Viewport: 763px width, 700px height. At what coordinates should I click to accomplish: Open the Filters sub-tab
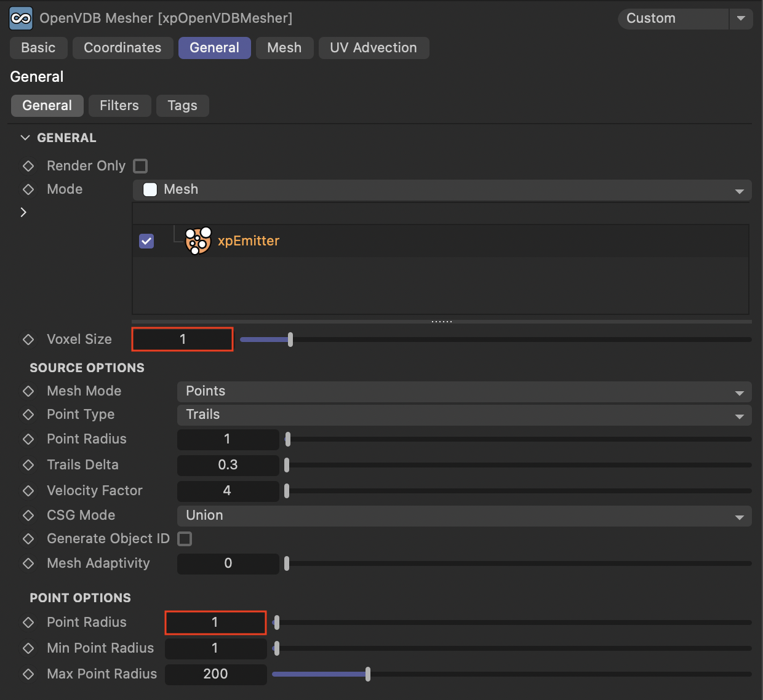pos(119,106)
